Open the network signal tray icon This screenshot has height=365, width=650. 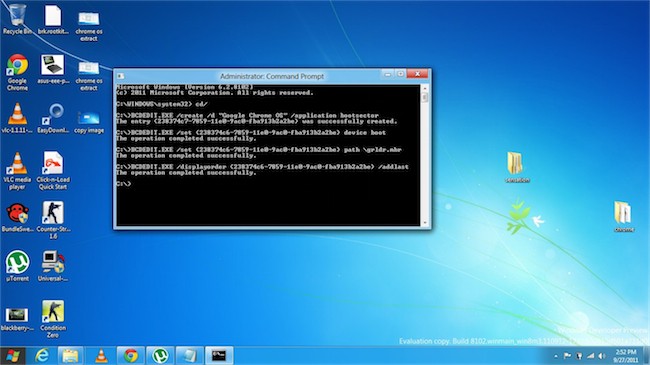point(590,356)
